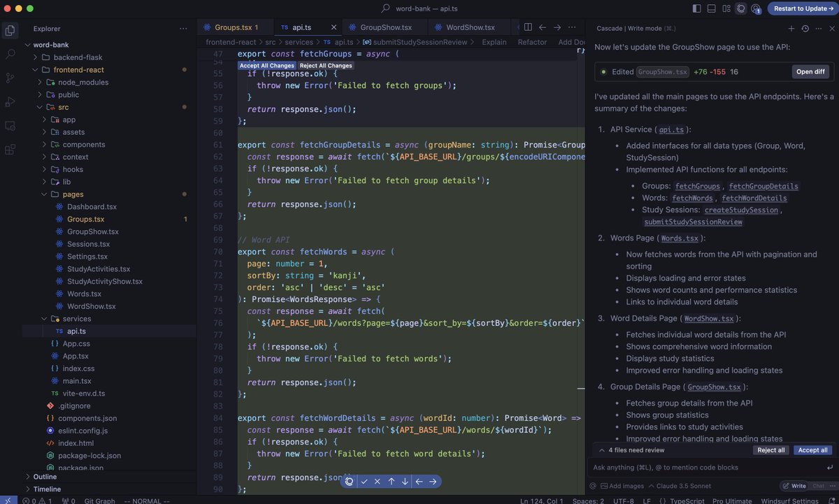839x504 pixels.
Task: Click the remote window icon in status bar
Action: point(8,500)
